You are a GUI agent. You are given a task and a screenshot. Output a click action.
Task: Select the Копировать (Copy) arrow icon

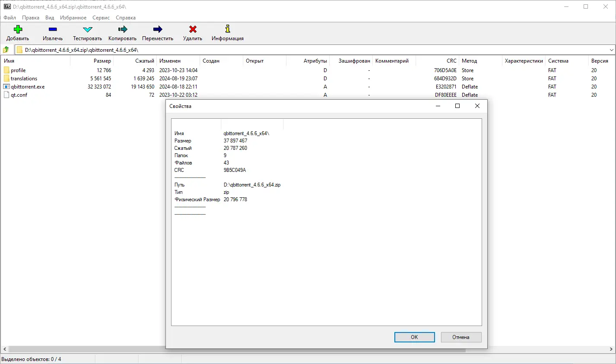pos(122,29)
